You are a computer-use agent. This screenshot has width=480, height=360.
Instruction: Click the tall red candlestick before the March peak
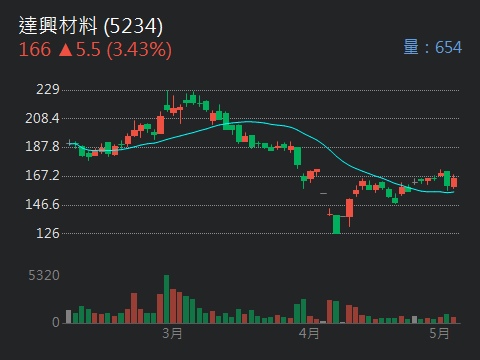(x=160, y=124)
